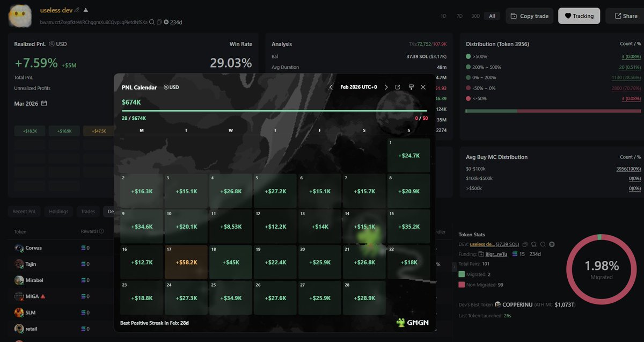Click the round coin icon before 234d
This screenshot has width=644, height=342.
click(x=166, y=22)
